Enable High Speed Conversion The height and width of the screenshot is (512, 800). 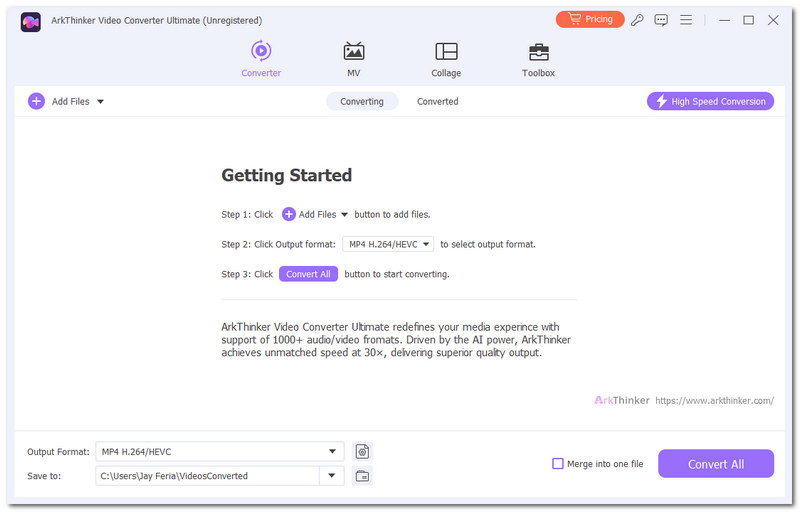coord(710,101)
